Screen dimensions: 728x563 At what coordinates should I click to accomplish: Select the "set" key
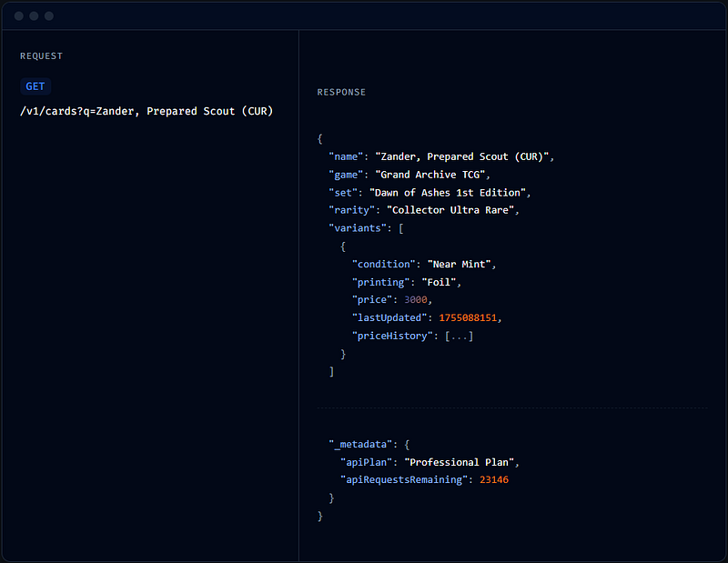click(343, 193)
